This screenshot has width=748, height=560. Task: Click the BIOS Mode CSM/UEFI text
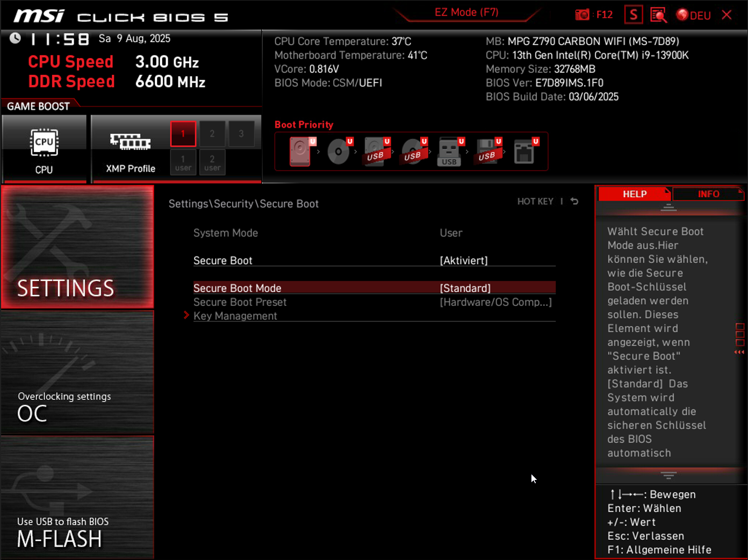click(328, 83)
